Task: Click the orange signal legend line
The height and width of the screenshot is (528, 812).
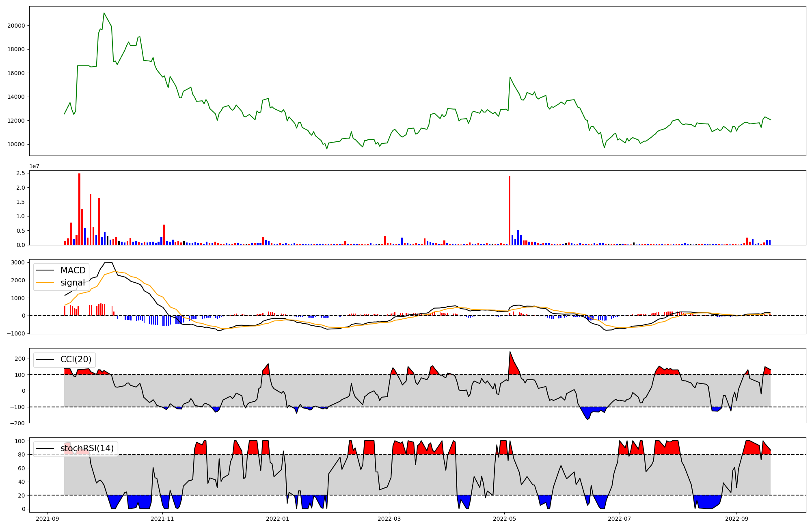Action: [x=45, y=283]
